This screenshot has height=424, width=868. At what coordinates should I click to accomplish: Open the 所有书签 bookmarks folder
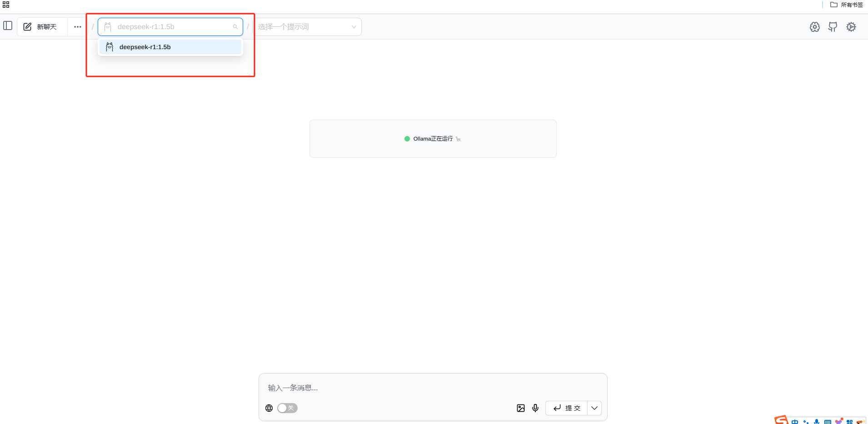point(847,5)
